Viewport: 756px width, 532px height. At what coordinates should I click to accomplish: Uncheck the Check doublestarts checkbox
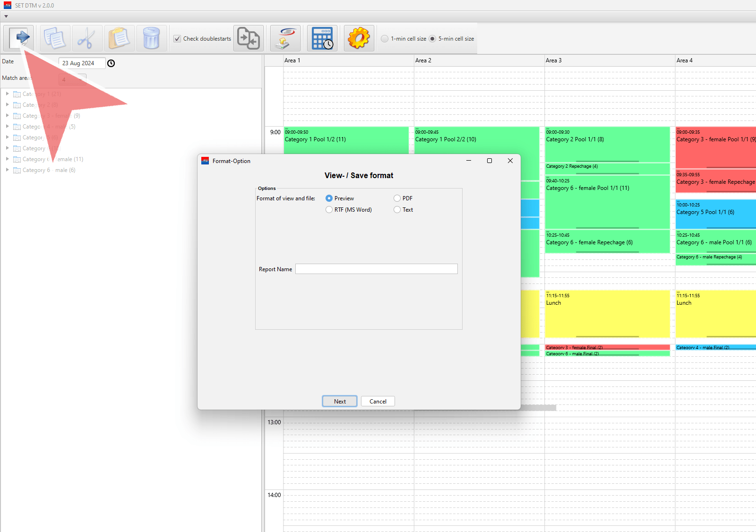177,39
